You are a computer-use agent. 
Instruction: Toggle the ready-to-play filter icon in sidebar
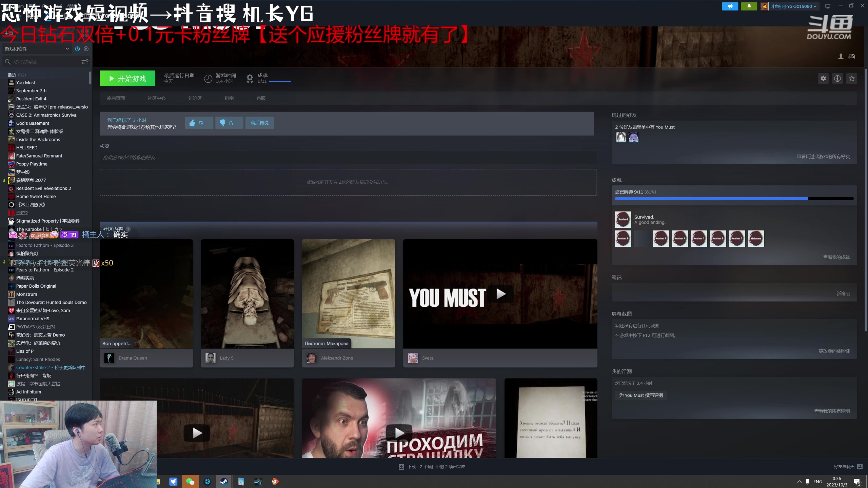pos(86,48)
